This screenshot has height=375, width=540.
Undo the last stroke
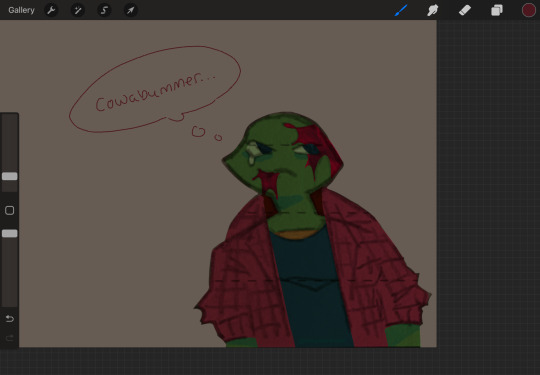click(x=10, y=319)
